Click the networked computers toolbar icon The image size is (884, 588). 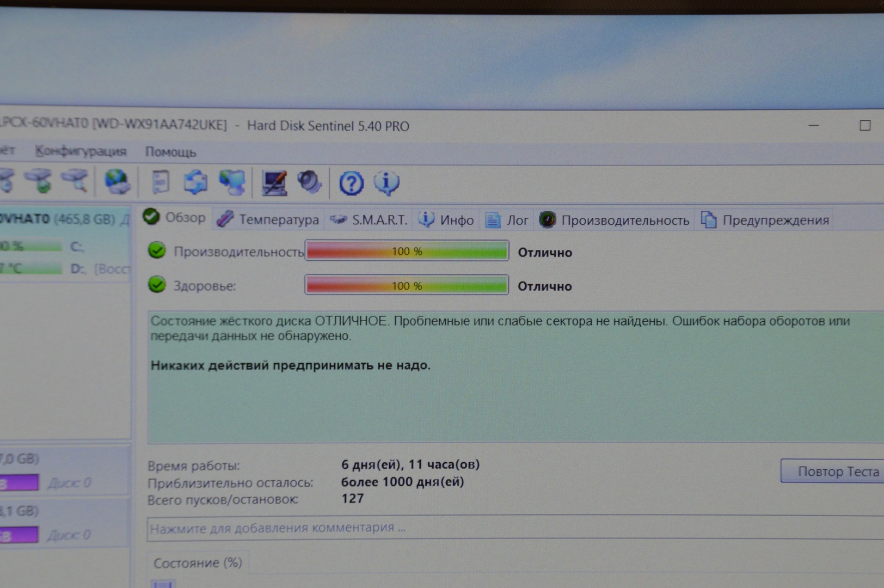[232, 182]
